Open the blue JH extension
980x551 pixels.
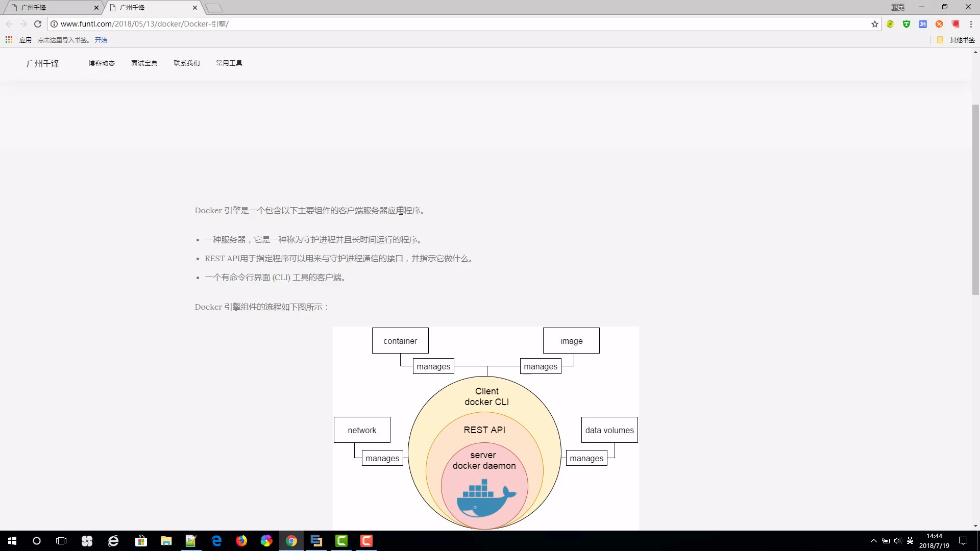click(x=923, y=24)
